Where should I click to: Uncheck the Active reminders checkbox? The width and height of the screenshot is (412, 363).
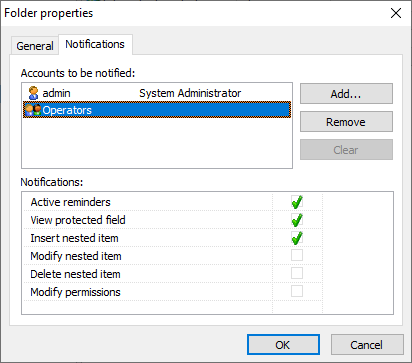point(297,202)
